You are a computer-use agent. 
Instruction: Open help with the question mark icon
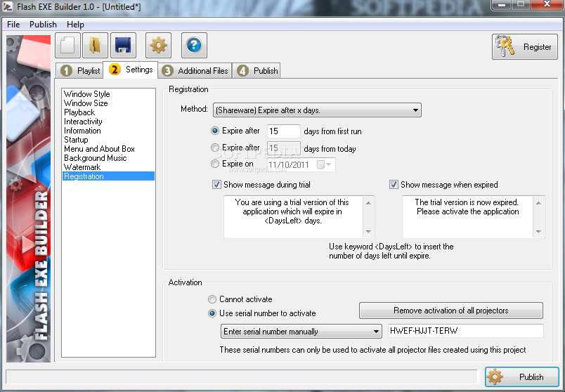(194, 46)
